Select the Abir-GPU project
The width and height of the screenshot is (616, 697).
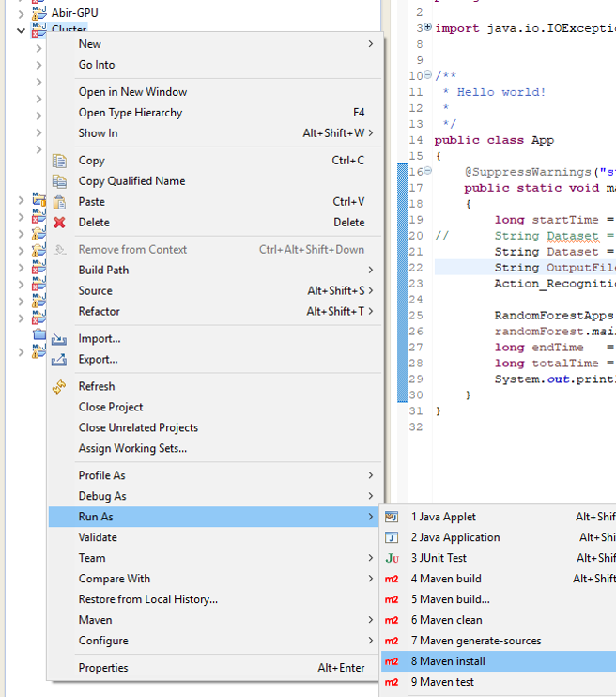[74, 13]
